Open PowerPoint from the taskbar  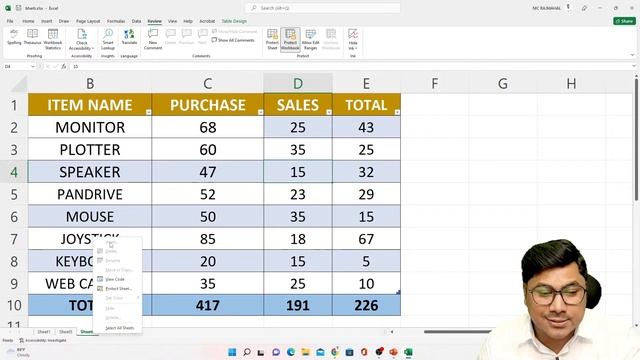click(393, 352)
